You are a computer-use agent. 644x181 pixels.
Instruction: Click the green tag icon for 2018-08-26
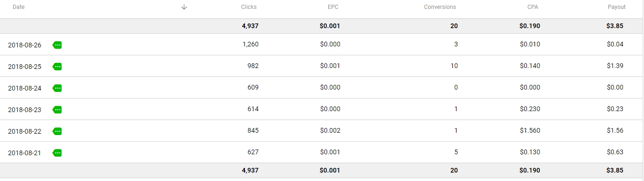(x=57, y=45)
